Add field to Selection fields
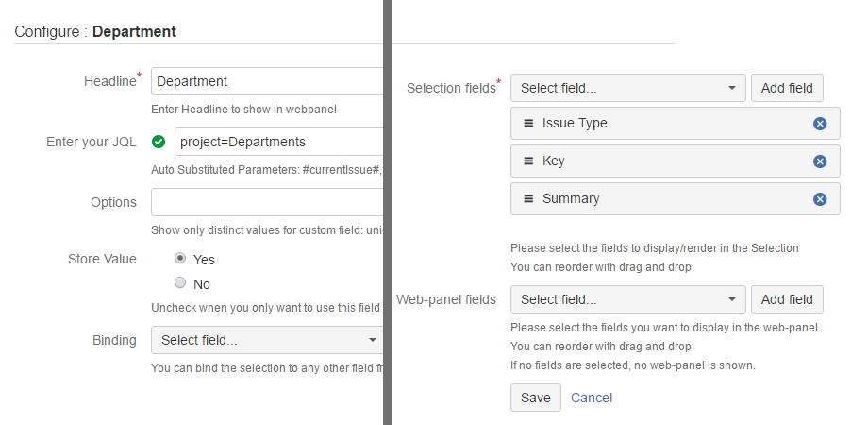868x425 pixels. pos(787,88)
